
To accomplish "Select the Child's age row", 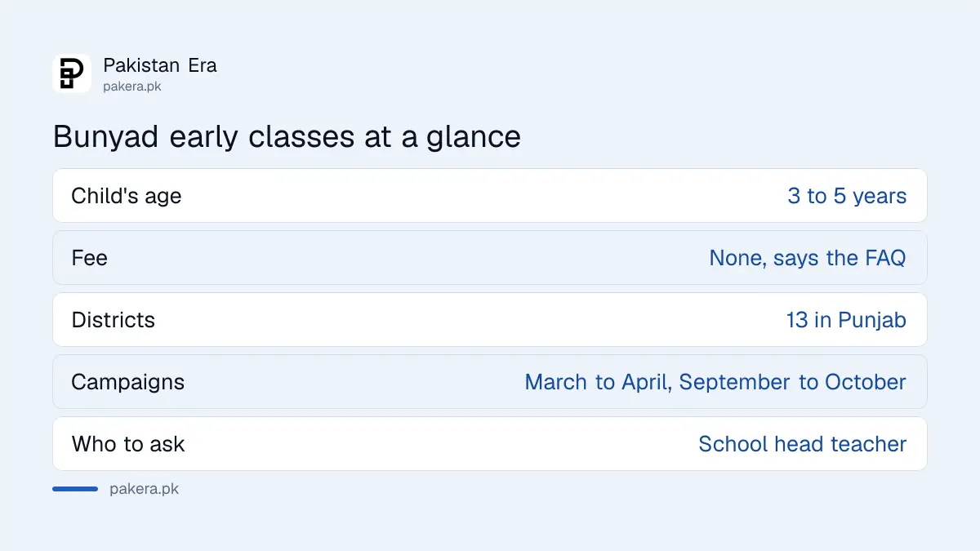I will point(490,196).
